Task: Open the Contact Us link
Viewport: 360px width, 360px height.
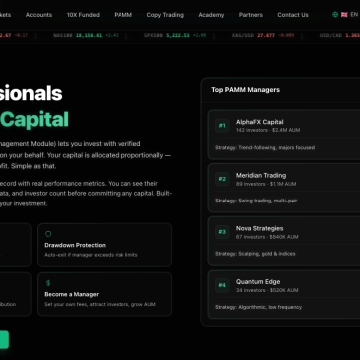Action: (x=293, y=15)
